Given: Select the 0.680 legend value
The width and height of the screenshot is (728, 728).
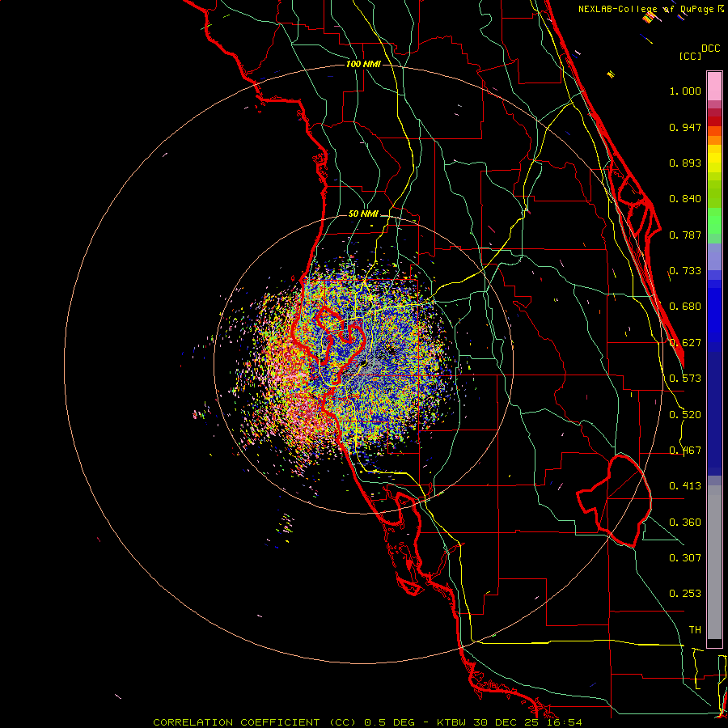Looking at the screenshot, I should (685, 307).
